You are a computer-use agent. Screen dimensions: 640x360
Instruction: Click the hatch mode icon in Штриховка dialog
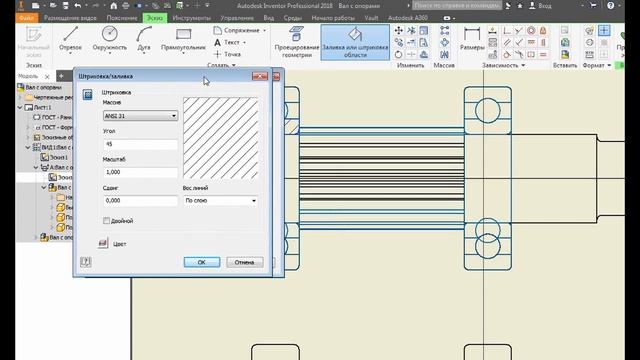tap(87, 95)
